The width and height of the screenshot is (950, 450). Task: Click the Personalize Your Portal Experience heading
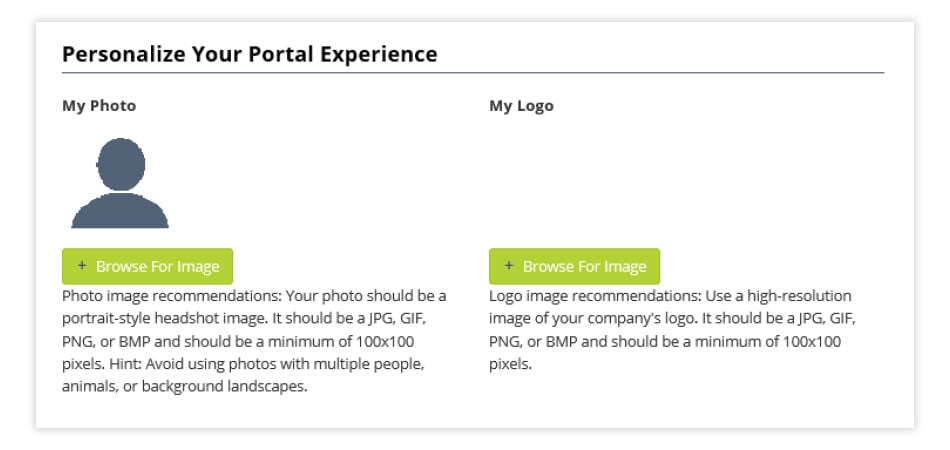pyautogui.click(x=249, y=54)
